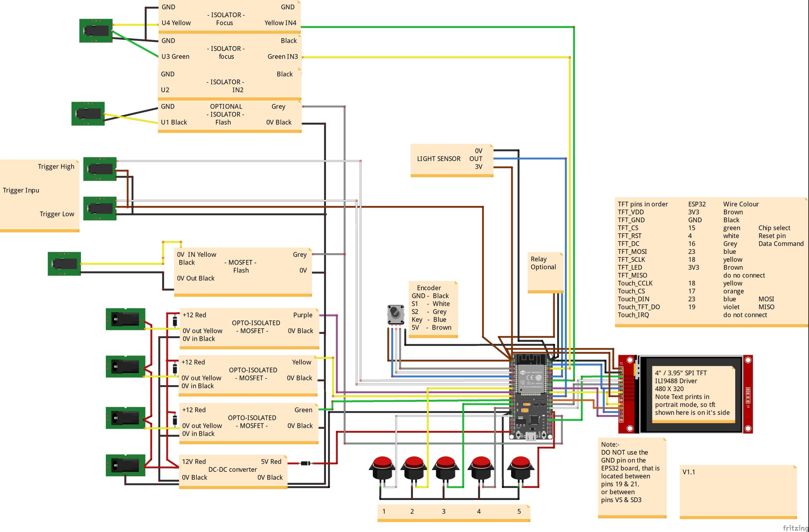Select the rotary encoder component
Screen dimensions: 809x532
point(396,315)
